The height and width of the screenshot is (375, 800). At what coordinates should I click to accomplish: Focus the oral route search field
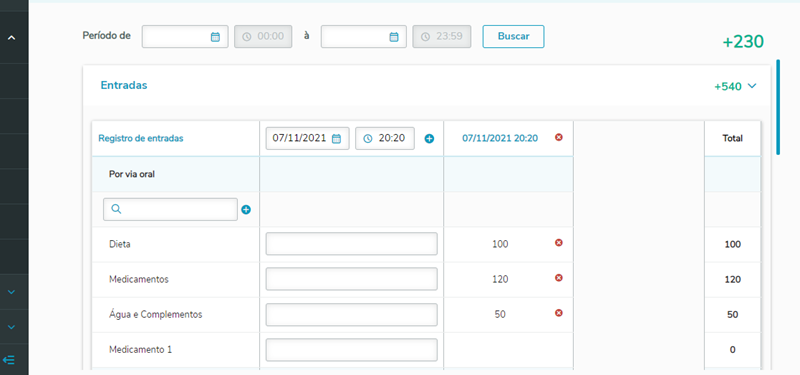[x=170, y=209]
